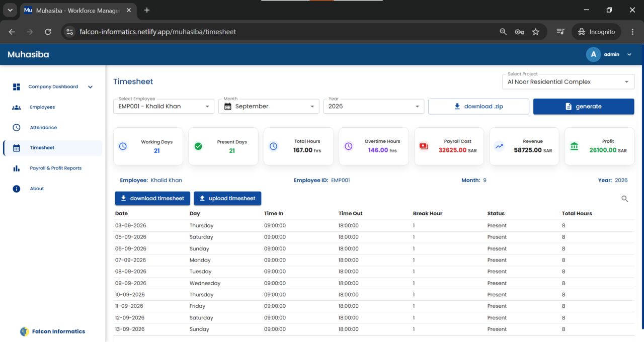This screenshot has width=644, height=342.
Task: Expand the Company Dashboard chevron
Action: click(91, 87)
